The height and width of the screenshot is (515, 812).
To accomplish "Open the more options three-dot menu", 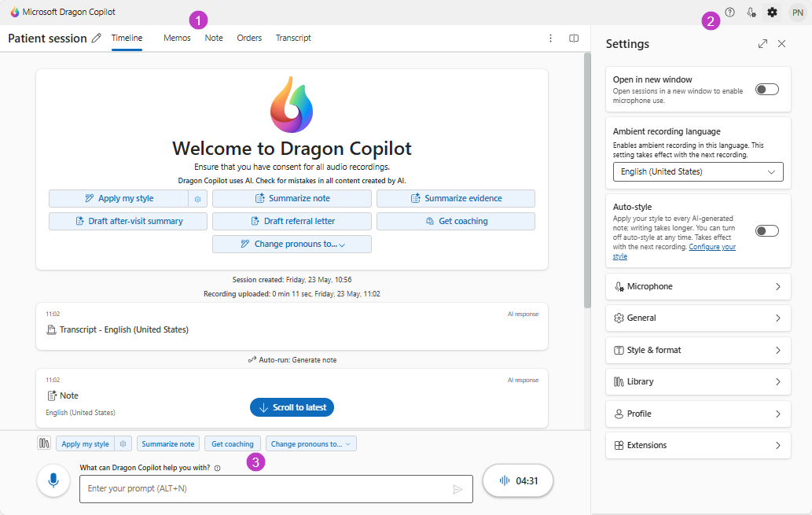I will click(550, 38).
